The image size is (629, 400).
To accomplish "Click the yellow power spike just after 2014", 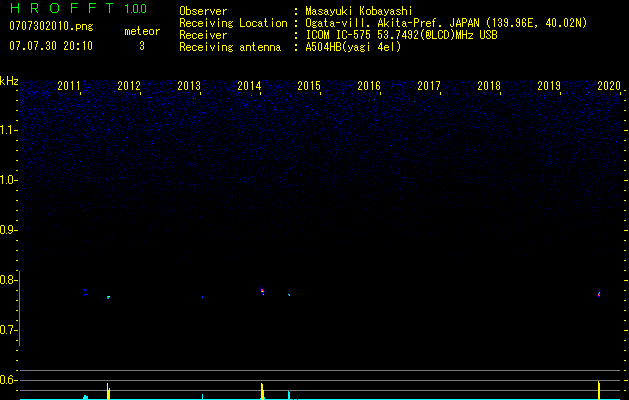I will 262,391.
